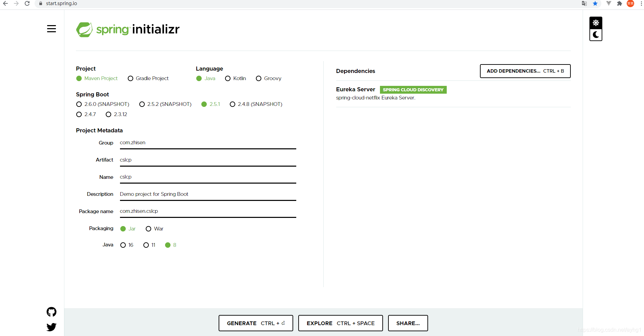Choose Spring Boot 2.4.7
The width and height of the screenshot is (644, 336).
tap(86, 114)
